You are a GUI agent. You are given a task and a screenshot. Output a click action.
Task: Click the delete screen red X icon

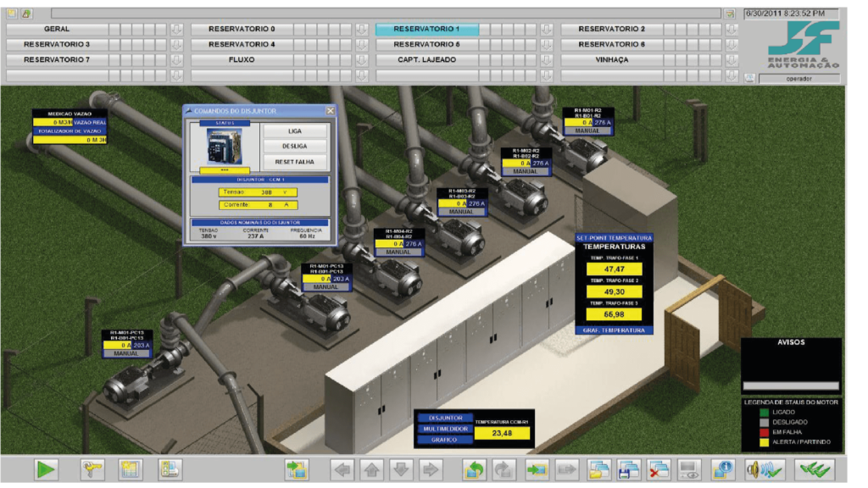tap(659, 470)
